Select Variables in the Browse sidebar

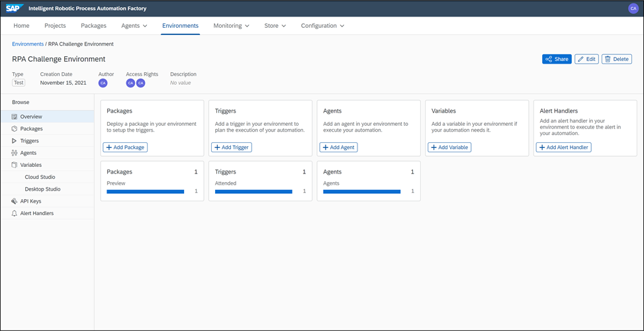click(x=47, y=165)
